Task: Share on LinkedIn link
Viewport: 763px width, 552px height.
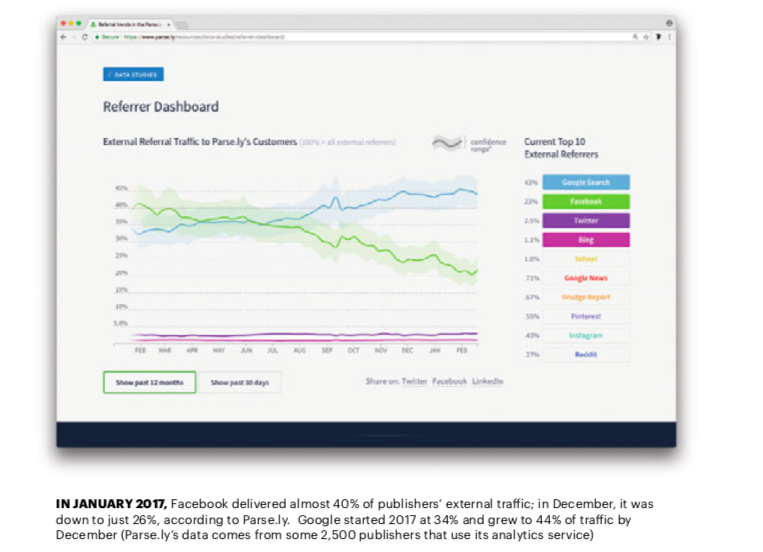Action: point(487,381)
